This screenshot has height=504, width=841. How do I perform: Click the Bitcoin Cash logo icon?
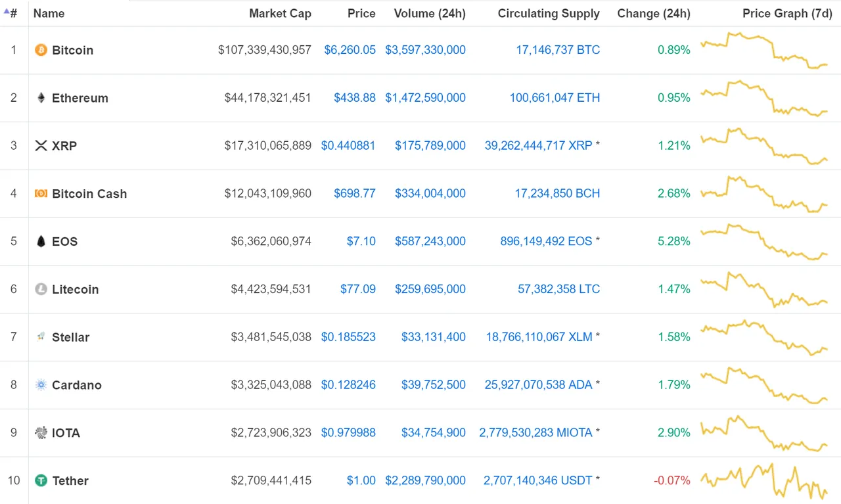coord(41,194)
